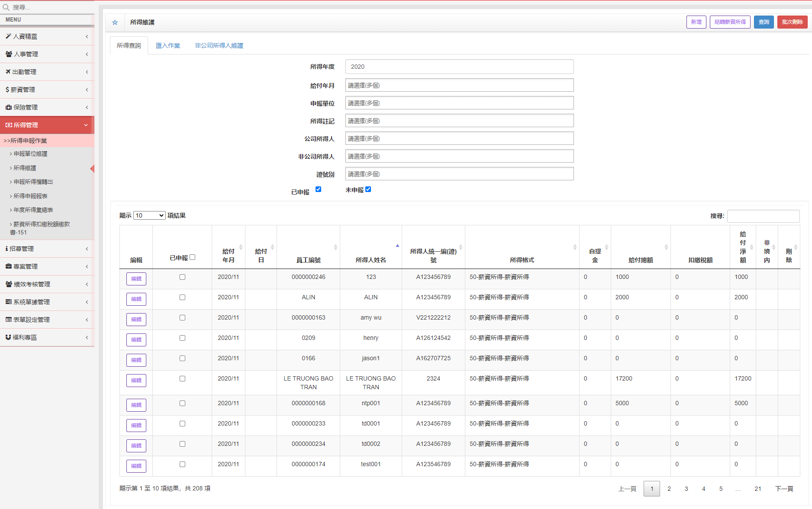Click the 保險管理 medkit icon
Viewport: 812px width, 509px height.
[x=9, y=107]
